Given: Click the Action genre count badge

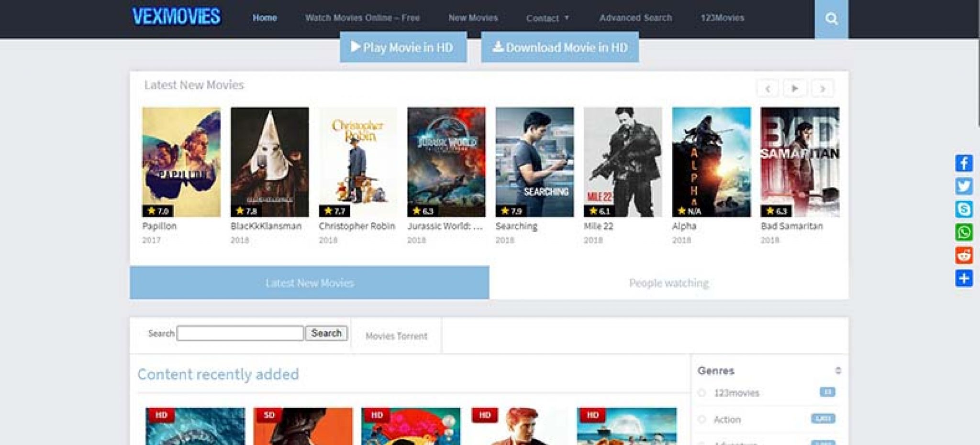Looking at the screenshot, I should pos(823,419).
